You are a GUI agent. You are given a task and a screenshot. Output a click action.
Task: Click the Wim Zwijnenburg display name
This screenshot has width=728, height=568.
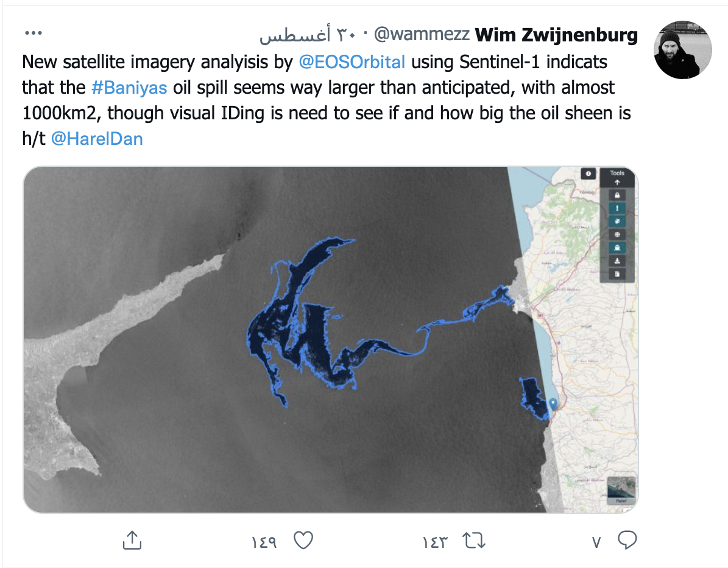[556, 35]
